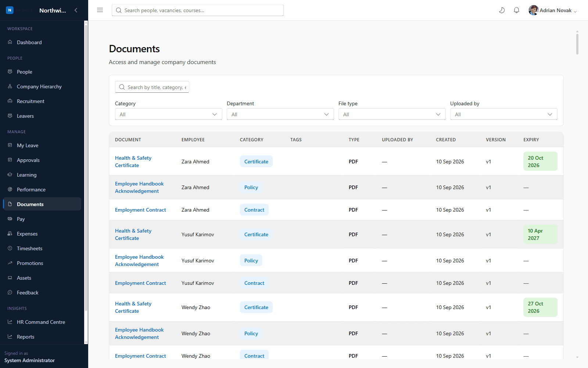Image resolution: width=588 pixels, height=368 pixels.
Task: Collapse the sidebar with the chevron icon
Action: click(x=76, y=10)
